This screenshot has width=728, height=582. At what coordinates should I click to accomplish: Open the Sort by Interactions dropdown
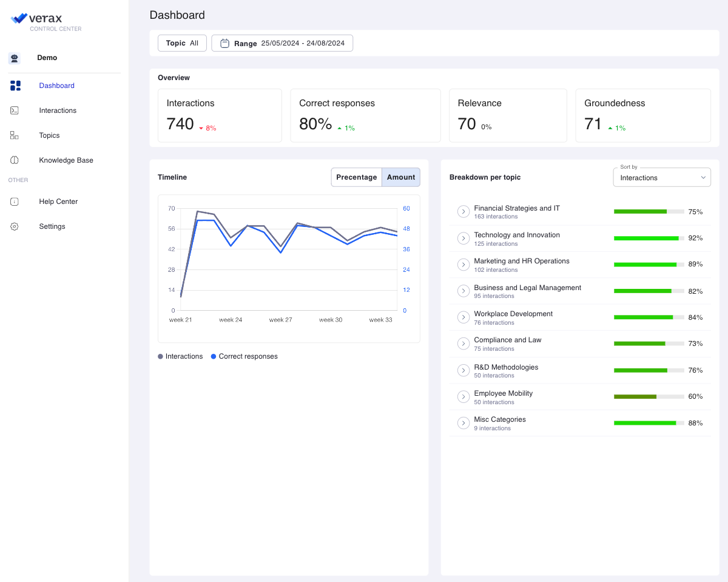point(661,178)
